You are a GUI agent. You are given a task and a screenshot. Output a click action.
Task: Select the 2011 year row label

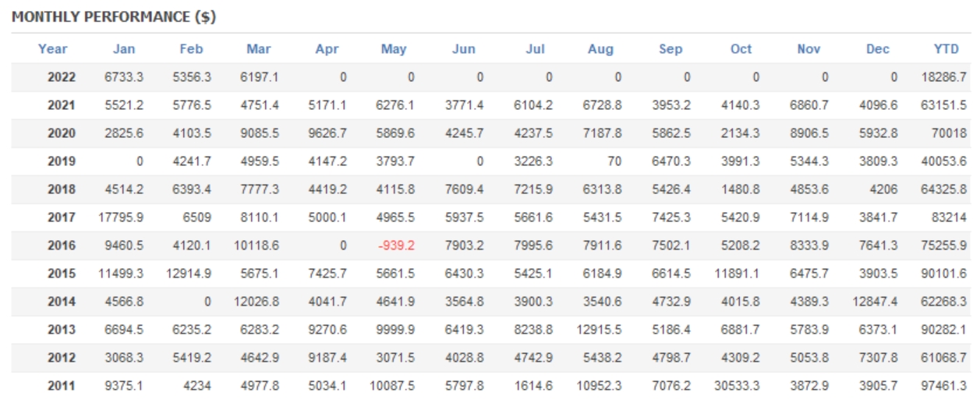(x=62, y=386)
